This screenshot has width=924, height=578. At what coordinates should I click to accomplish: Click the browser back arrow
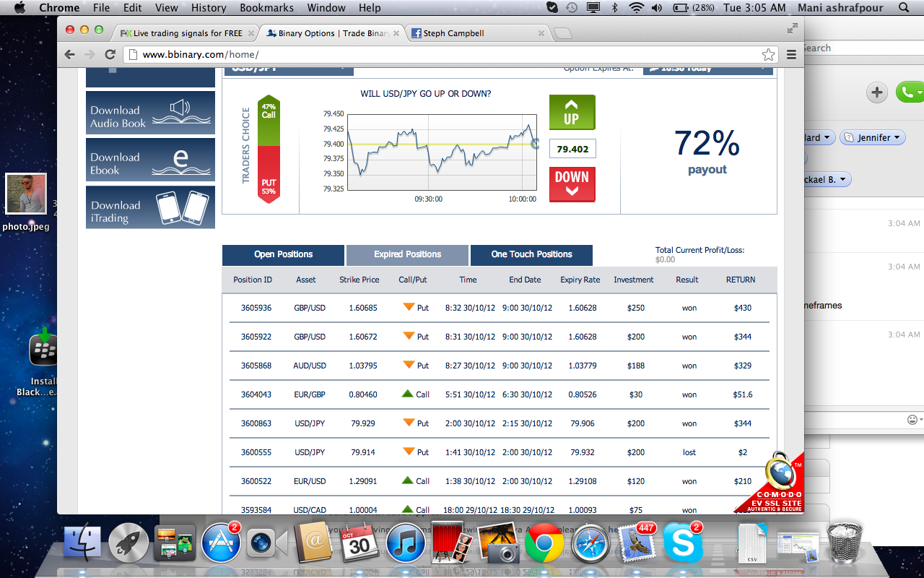(x=69, y=55)
